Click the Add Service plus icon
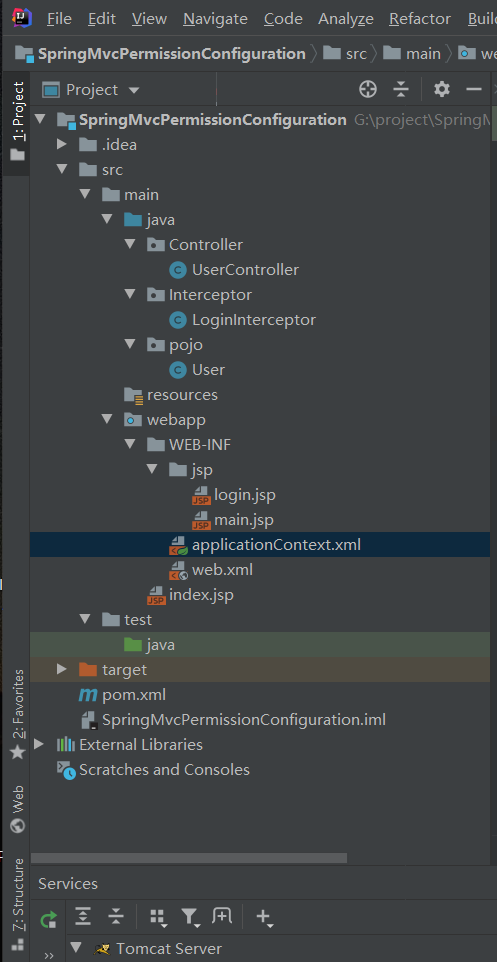This screenshot has height=962, width=497. point(264,918)
